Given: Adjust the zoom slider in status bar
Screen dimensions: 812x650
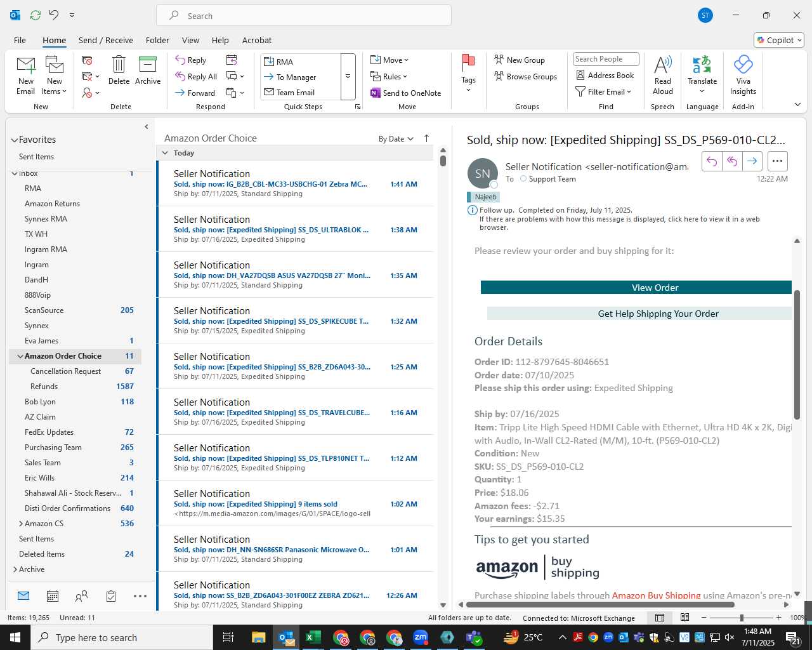Looking at the screenshot, I should 742,618.
